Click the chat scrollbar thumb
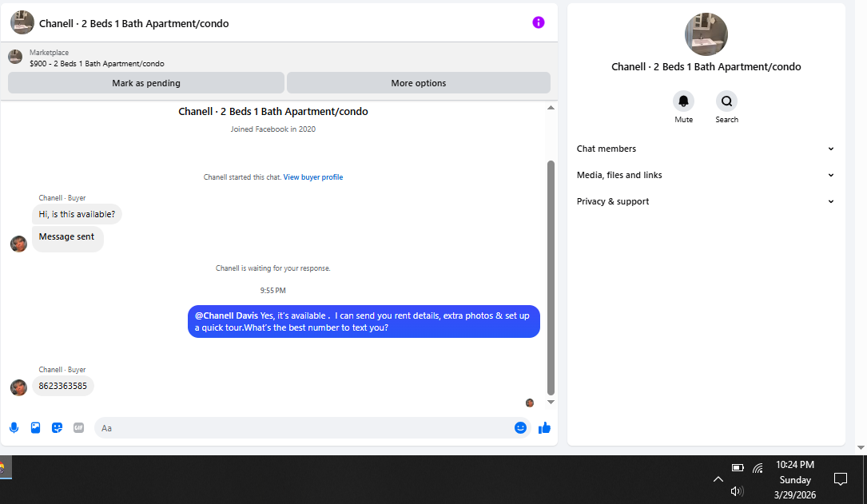Screen dimensions: 867x504 [x=551, y=277]
